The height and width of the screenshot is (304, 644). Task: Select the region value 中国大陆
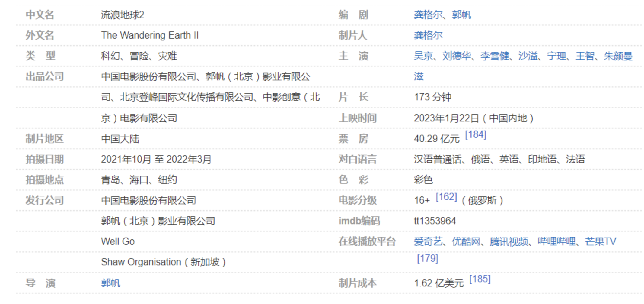pyautogui.click(x=120, y=138)
